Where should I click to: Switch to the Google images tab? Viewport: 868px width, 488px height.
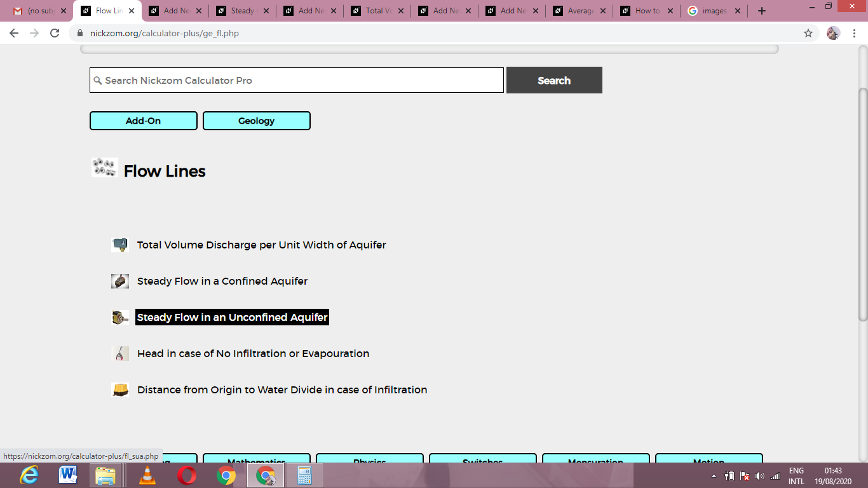pyautogui.click(x=714, y=11)
